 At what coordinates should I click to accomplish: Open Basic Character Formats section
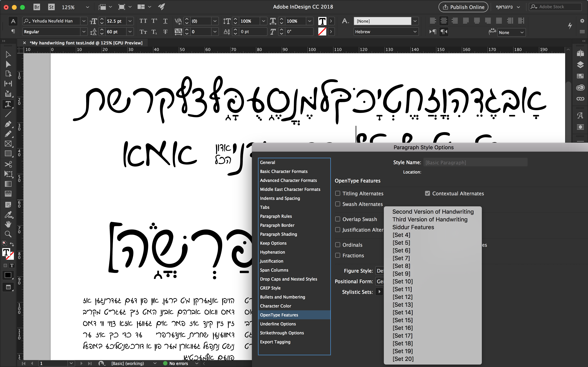[x=284, y=171]
